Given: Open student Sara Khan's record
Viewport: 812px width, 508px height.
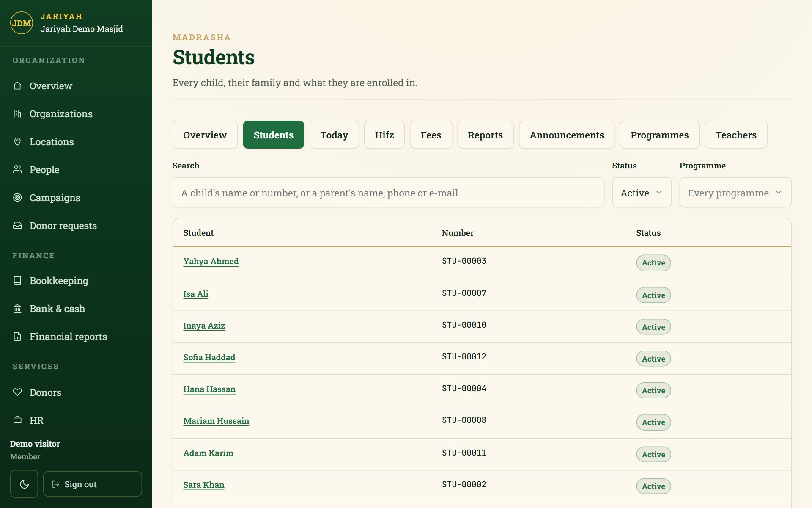Looking at the screenshot, I should point(203,485).
